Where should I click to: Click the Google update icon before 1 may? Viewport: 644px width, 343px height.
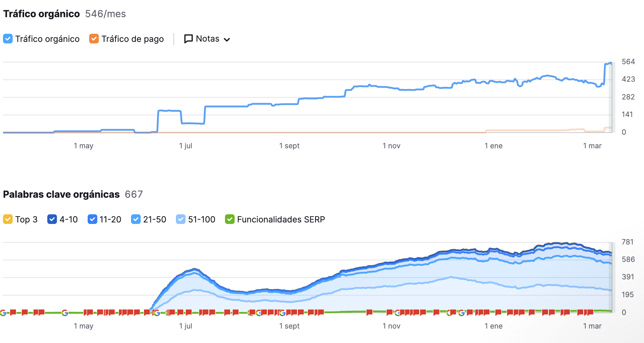click(65, 313)
